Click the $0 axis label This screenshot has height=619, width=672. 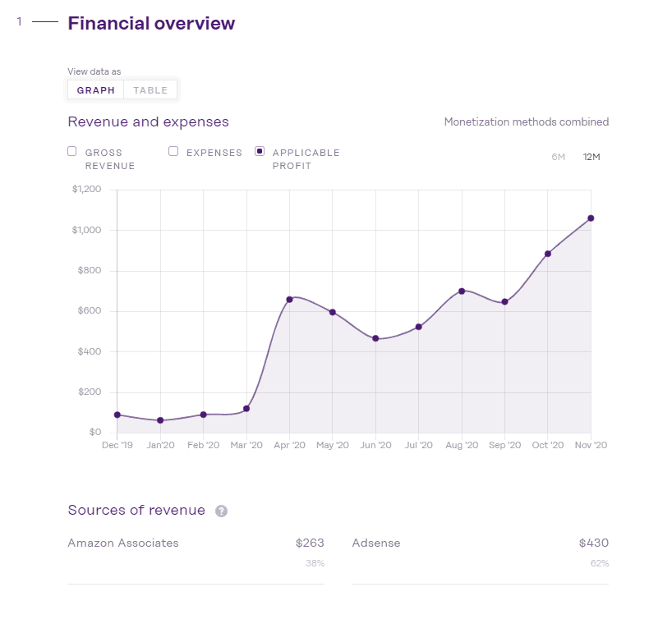point(95,432)
